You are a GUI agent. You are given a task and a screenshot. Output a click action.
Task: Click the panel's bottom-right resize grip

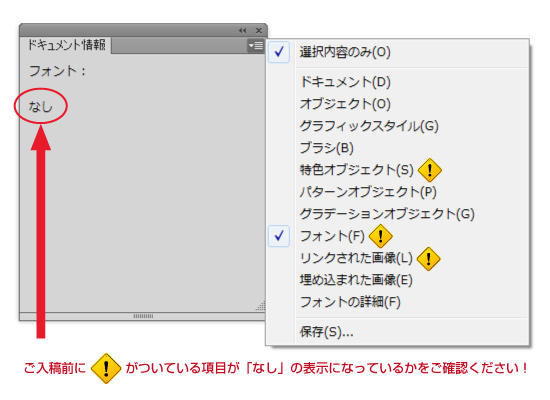point(261,306)
